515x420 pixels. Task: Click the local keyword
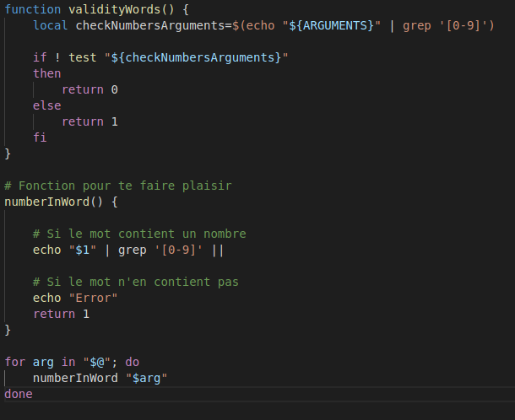(x=51, y=25)
